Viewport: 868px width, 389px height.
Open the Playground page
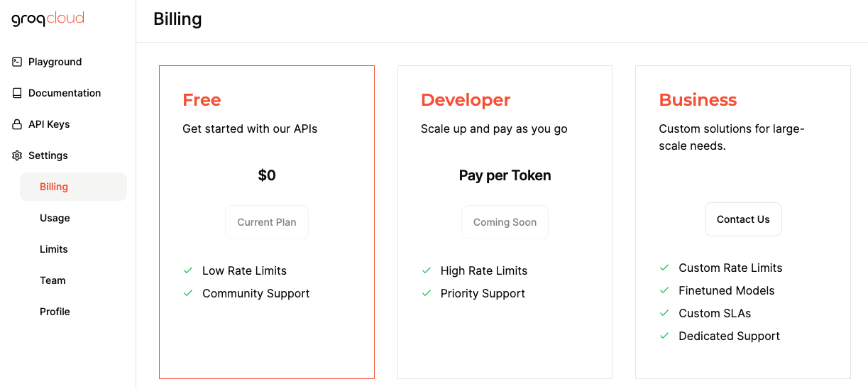[55, 62]
